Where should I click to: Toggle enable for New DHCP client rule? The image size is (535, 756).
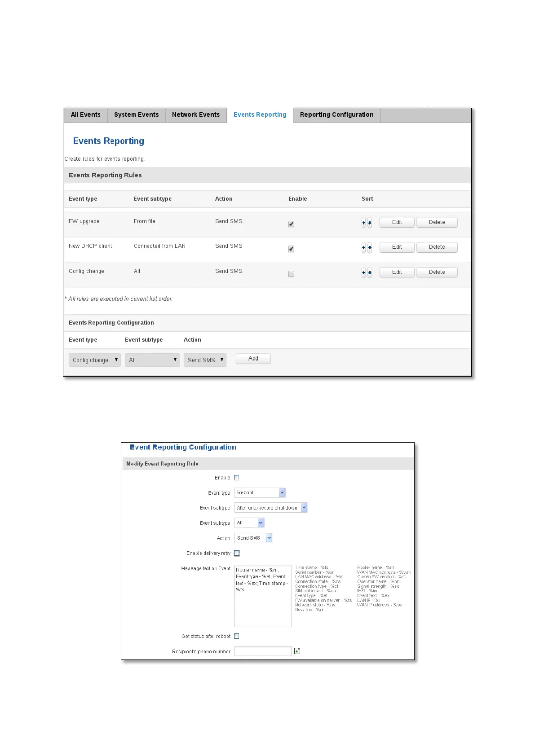291,249
